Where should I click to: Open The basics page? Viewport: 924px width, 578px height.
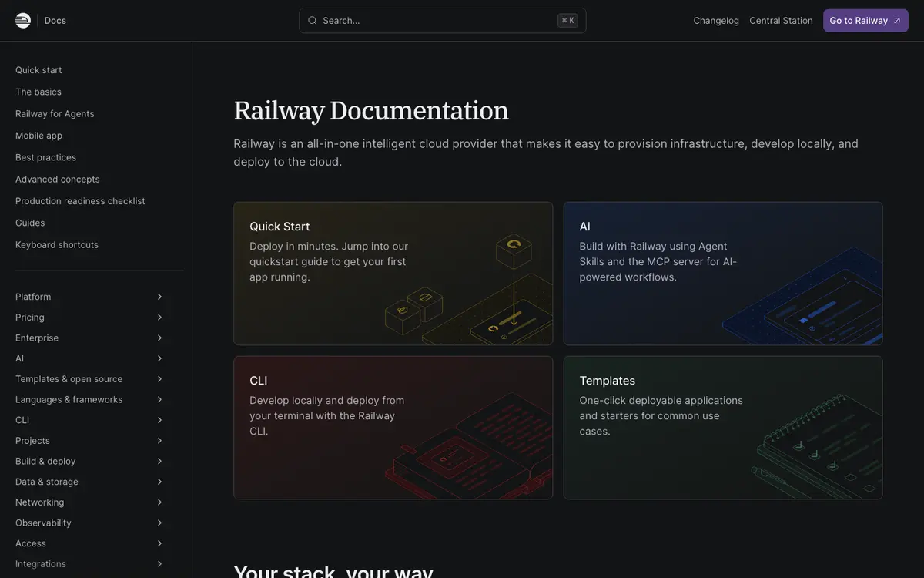(x=38, y=92)
